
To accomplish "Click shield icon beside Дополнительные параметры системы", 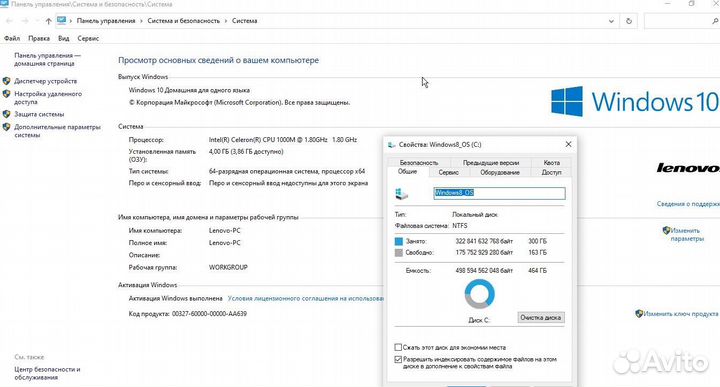I will (6, 127).
